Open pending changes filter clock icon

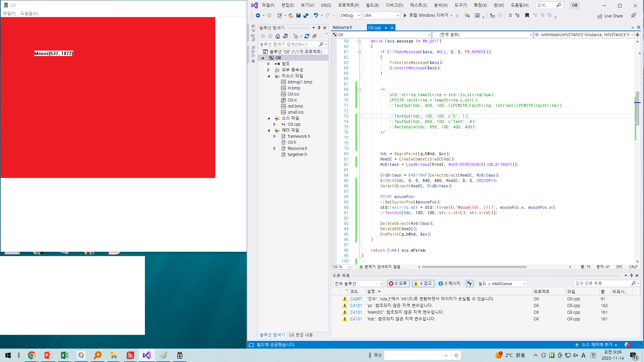(x=296, y=36)
